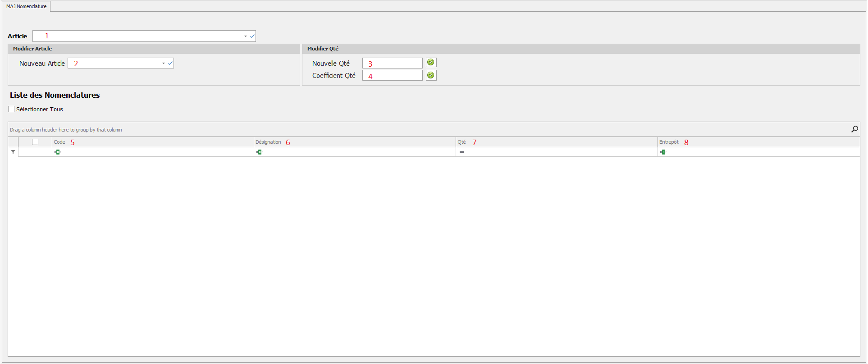
Task: Switch to the MAJ Nomenclature tab
Action: 26,6
